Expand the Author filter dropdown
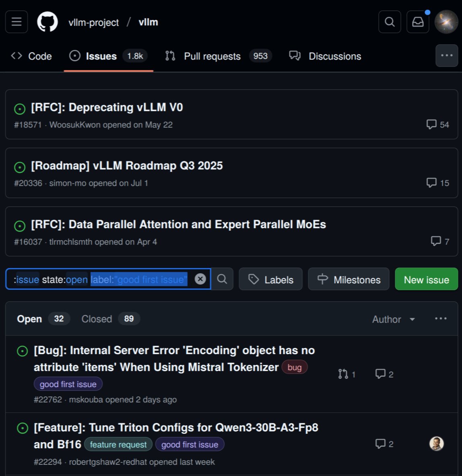Screen dimensions: 462x476 [394, 319]
